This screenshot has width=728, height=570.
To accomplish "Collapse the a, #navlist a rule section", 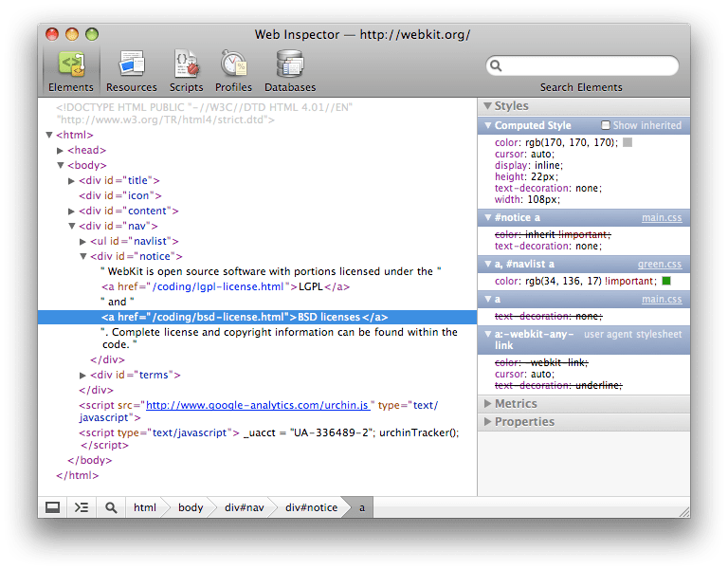I will pyautogui.click(x=488, y=264).
